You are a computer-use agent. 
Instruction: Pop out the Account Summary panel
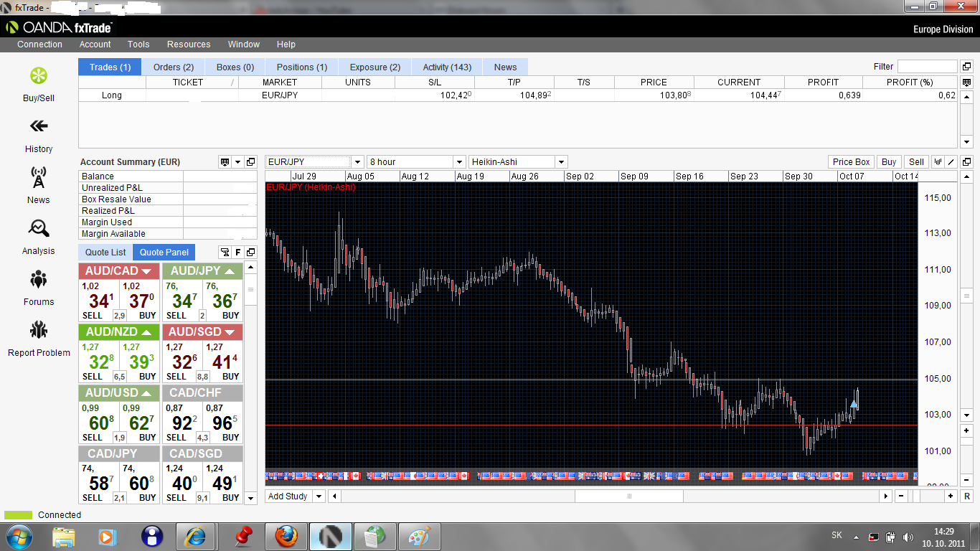click(250, 162)
